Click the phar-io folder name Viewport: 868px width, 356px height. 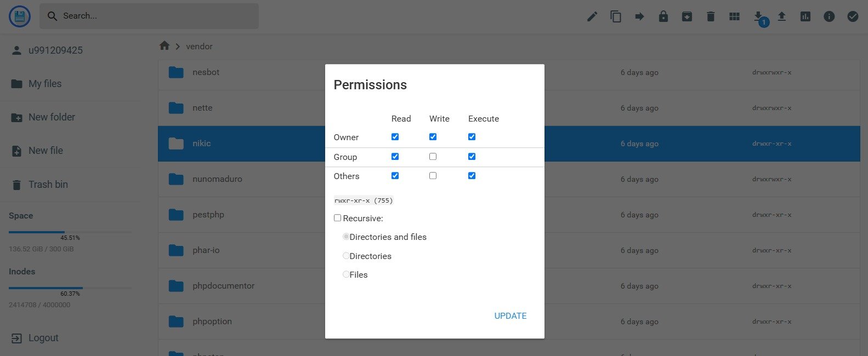[206, 250]
